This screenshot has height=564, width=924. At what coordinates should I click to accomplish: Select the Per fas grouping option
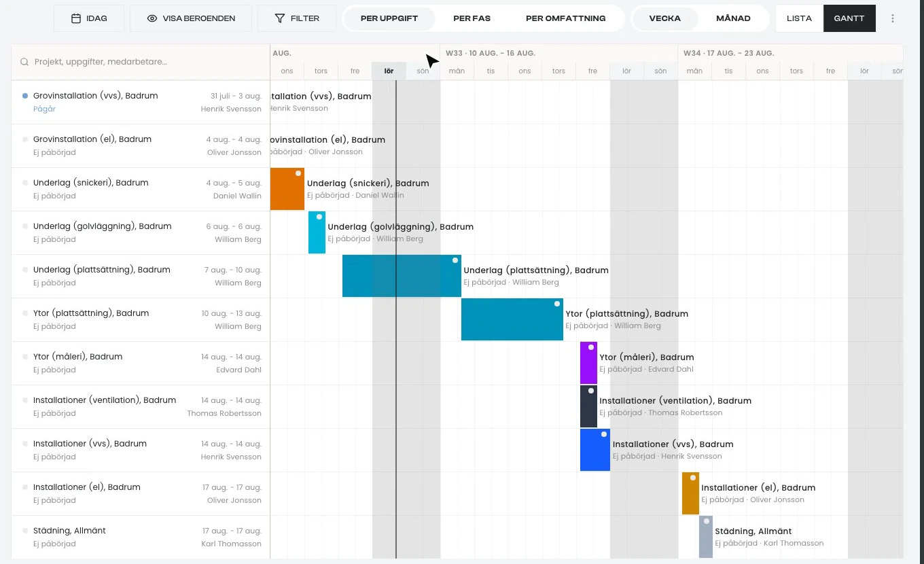[x=472, y=18]
